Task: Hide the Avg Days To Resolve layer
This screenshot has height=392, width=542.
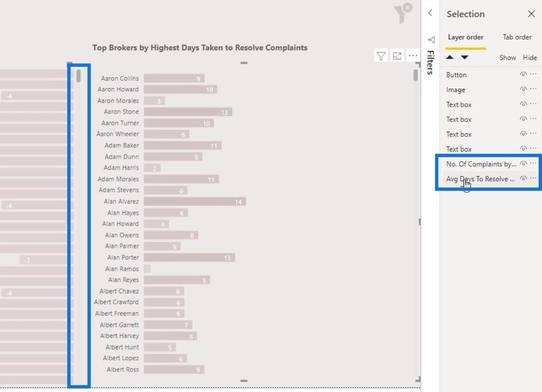Action: pos(523,178)
